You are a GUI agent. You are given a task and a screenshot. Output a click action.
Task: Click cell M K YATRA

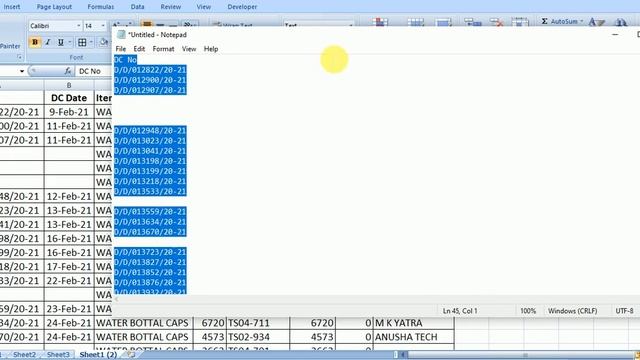coord(413,323)
